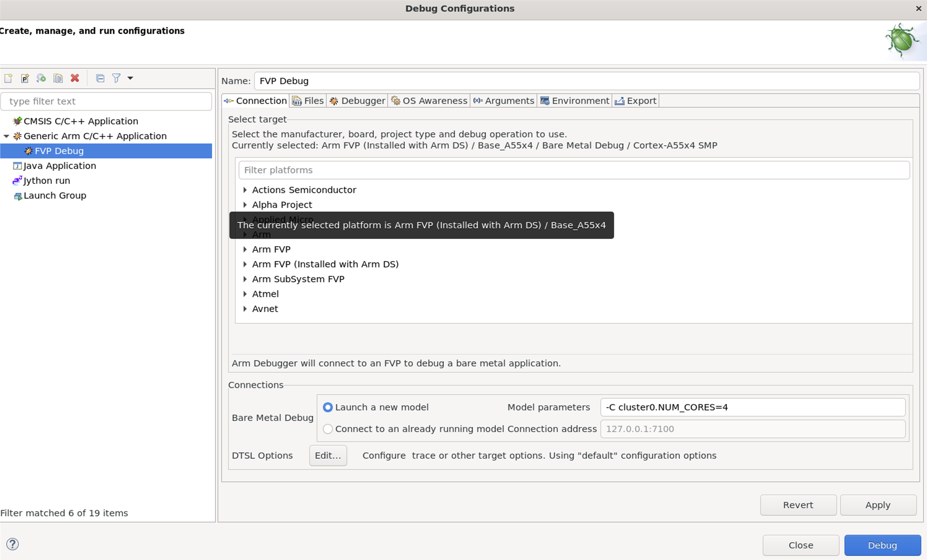Expand the 'Arm FVP (Installed with Arm DS)' tree item

pos(245,264)
